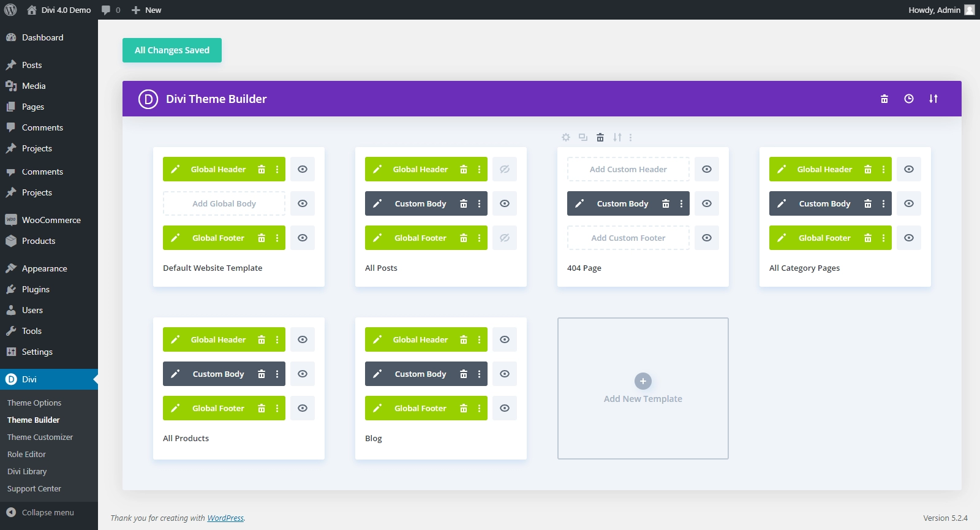This screenshot has height=530, width=980.
Task: Edit Global Footer in Default Website Template
Action: [x=175, y=238]
